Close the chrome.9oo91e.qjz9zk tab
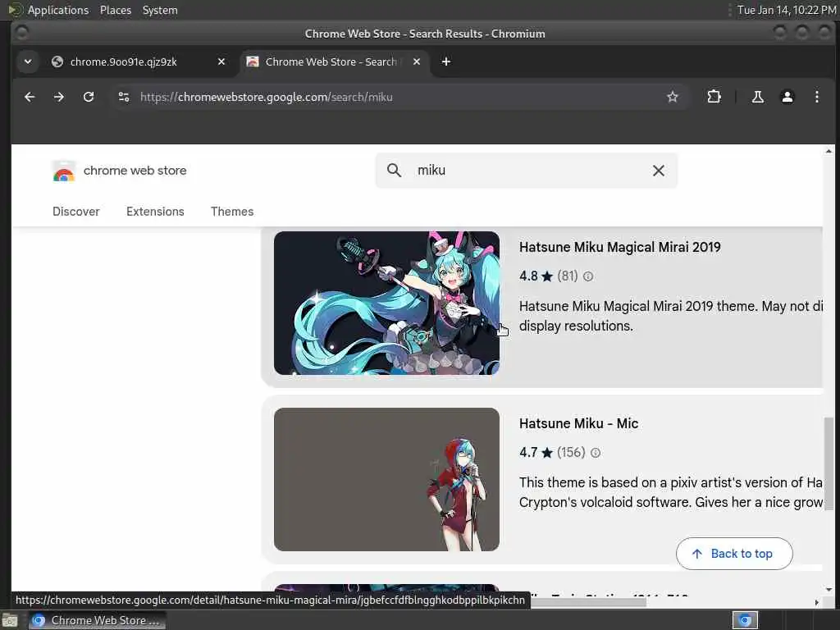The image size is (840, 630). 221,62
